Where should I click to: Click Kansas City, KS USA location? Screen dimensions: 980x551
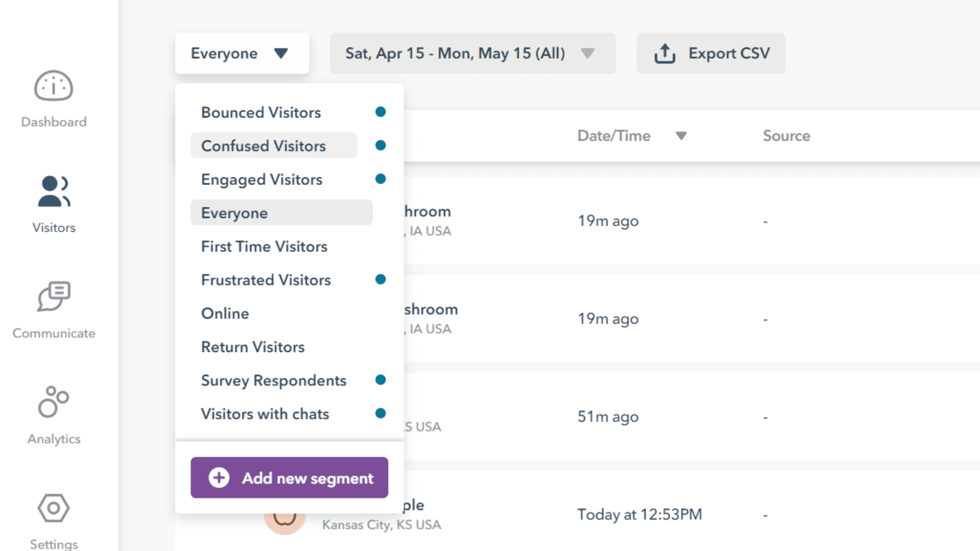click(x=381, y=524)
